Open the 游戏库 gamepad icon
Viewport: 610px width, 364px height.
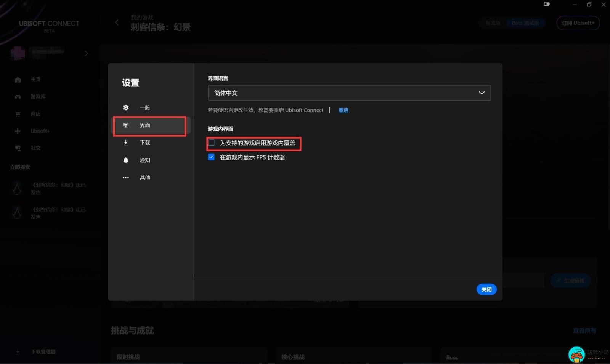(18, 97)
